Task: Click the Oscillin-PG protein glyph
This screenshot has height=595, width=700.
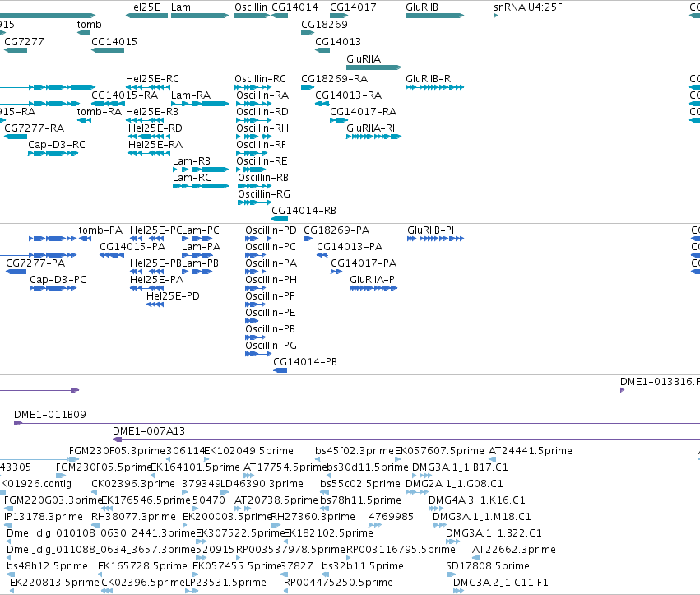Action: [258, 354]
